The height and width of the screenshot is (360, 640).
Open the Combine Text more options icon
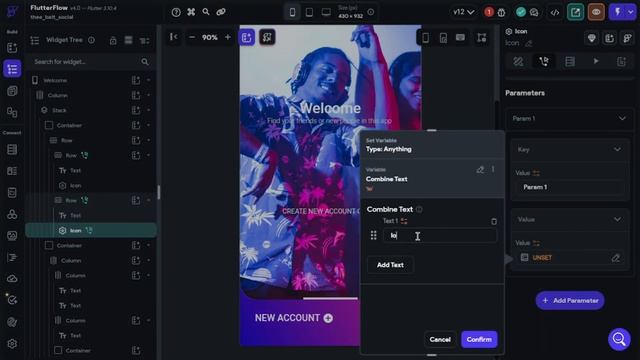(x=493, y=169)
